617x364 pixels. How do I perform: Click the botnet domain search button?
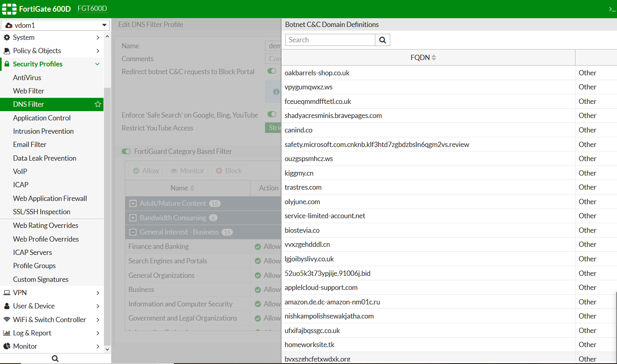click(x=383, y=40)
